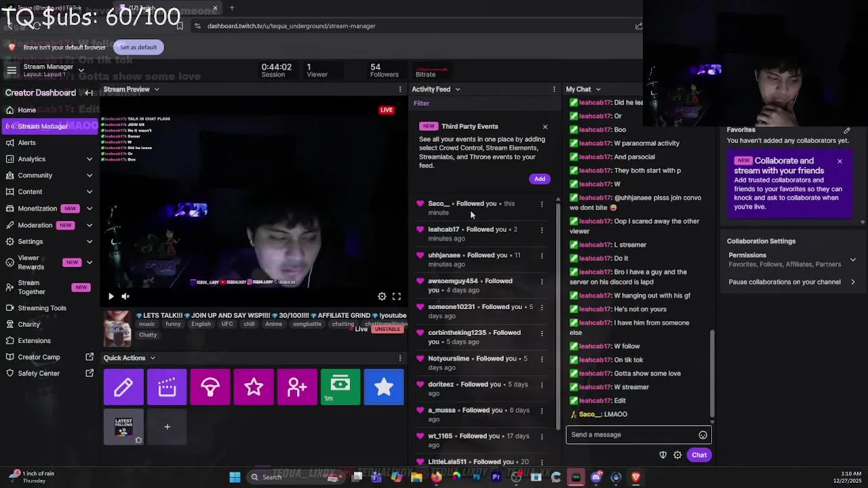868x488 pixels.
Task: Open Quick Actions panel three-dot menu
Action: [400, 358]
